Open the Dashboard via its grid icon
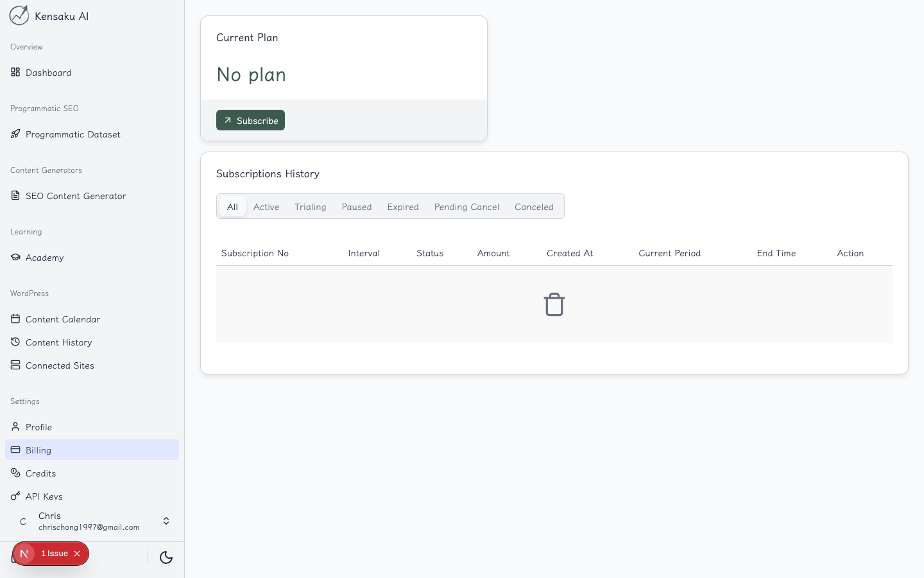Image resolution: width=924 pixels, height=578 pixels. (x=15, y=72)
